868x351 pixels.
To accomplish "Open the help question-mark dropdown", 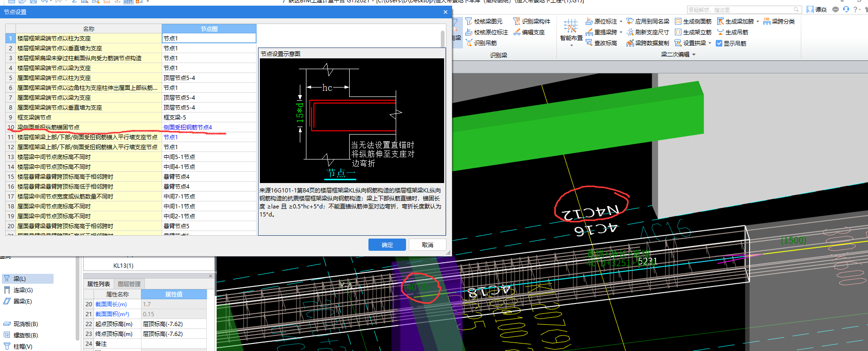I will (857, 9).
